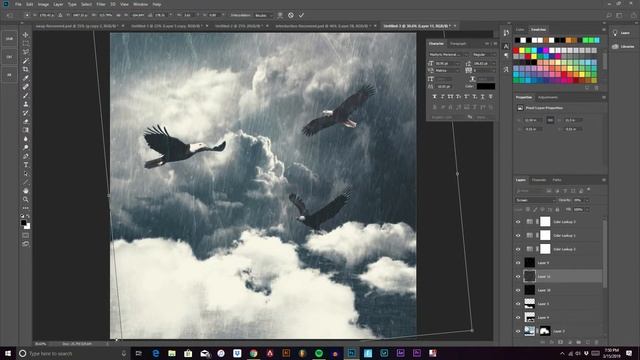Open the kerning Metrics dropdown
Image resolution: width=640 pixels, height=360 pixels.
point(447,71)
